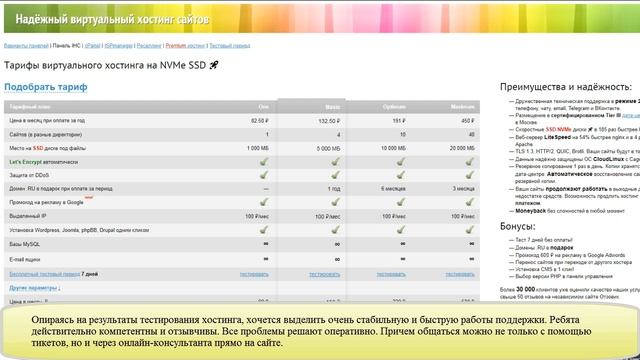Image resolution: width=640 pixels, height=360 pixels.
Task: Click the '1 год' free domain value
Action: pyautogui.click(x=334, y=189)
